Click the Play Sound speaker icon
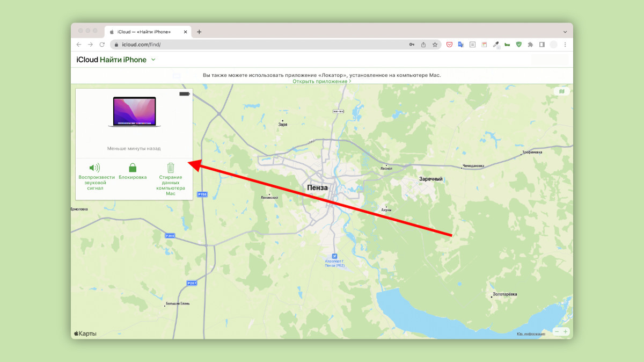 [95, 168]
